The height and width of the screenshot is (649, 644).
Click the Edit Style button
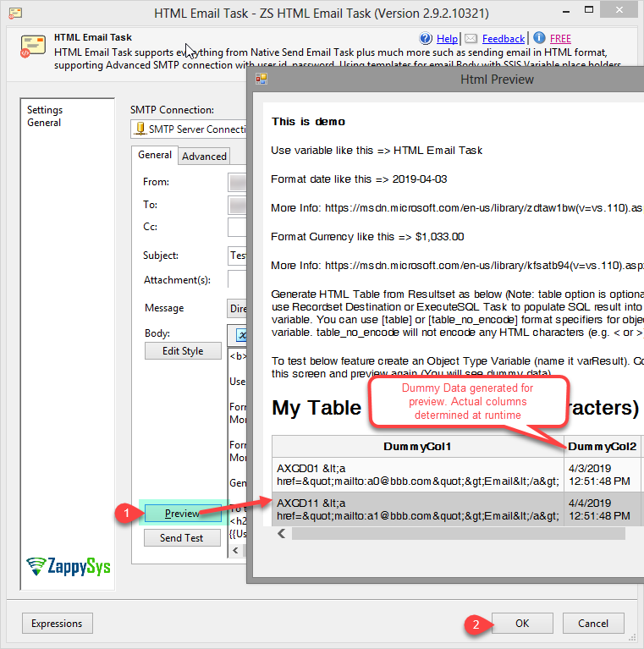[183, 351]
